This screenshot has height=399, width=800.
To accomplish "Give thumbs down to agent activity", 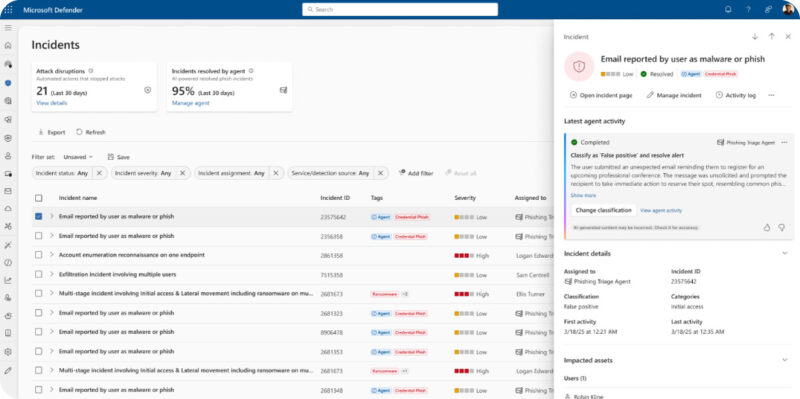I will click(x=782, y=228).
